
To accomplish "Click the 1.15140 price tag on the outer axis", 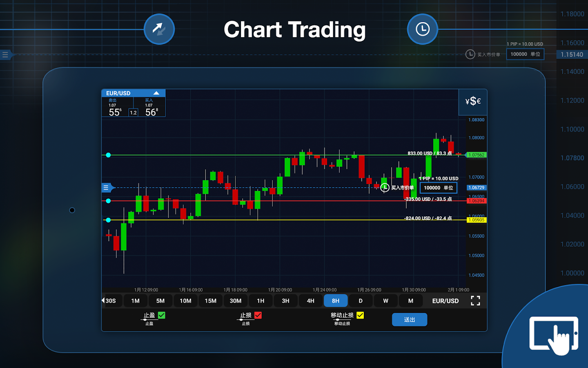I will 572,54.
